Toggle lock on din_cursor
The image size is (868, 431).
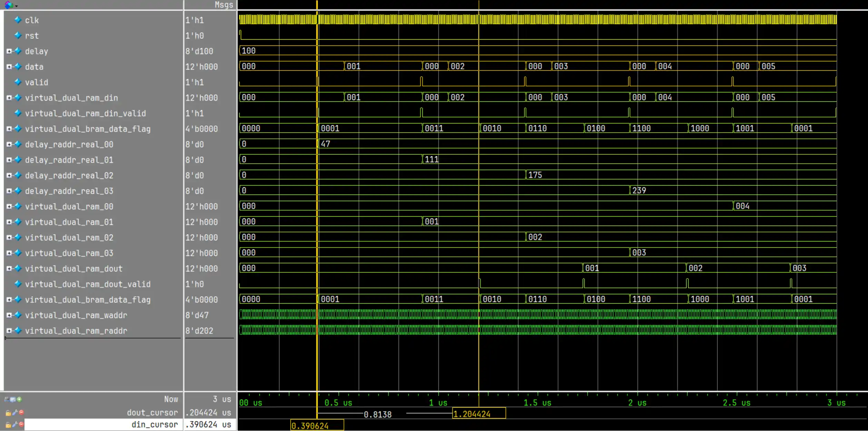click(8, 425)
